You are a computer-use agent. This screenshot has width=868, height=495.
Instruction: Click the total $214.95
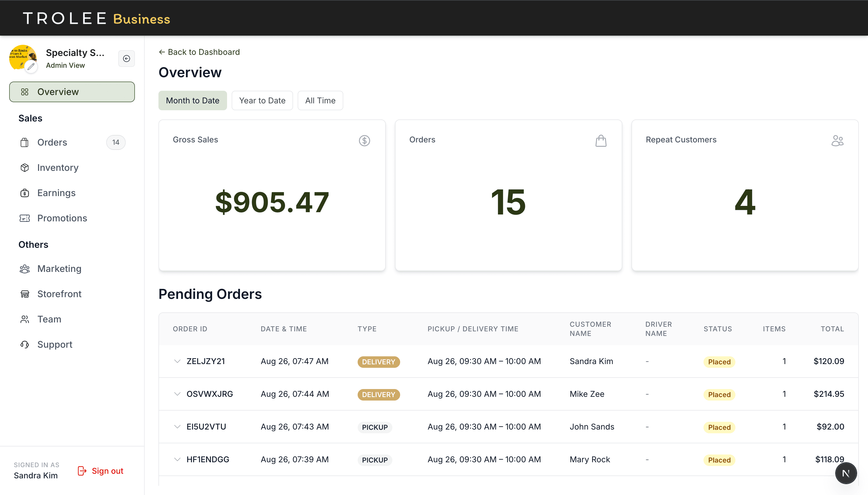(829, 394)
